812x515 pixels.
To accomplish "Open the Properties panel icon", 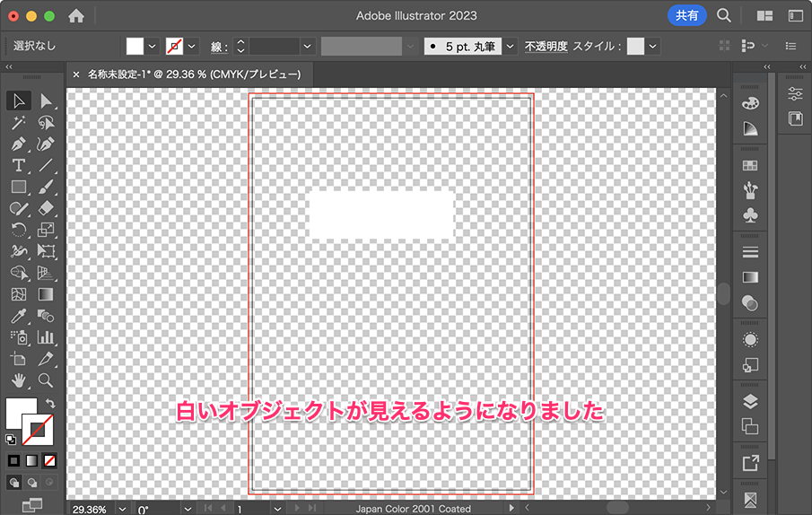I will [x=795, y=94].
